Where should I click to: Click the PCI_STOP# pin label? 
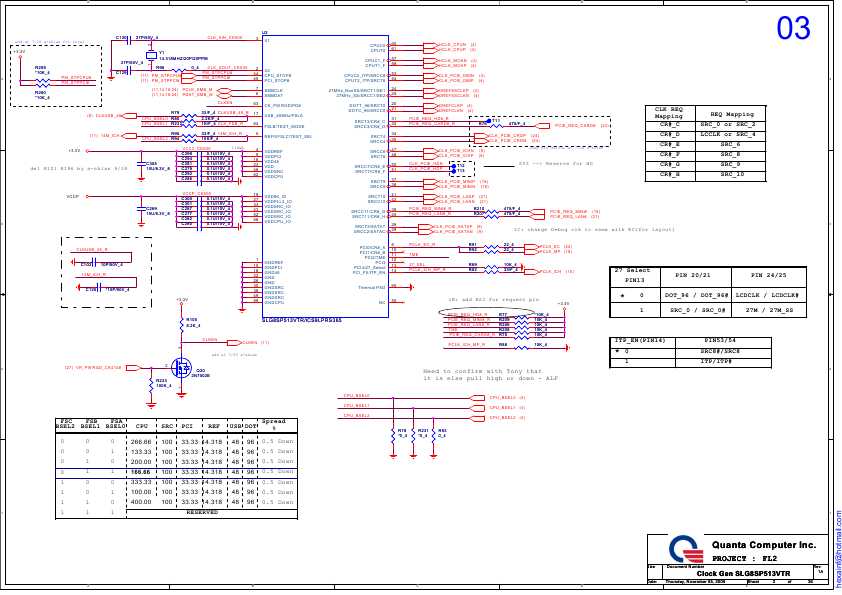[x=277, y=81]
